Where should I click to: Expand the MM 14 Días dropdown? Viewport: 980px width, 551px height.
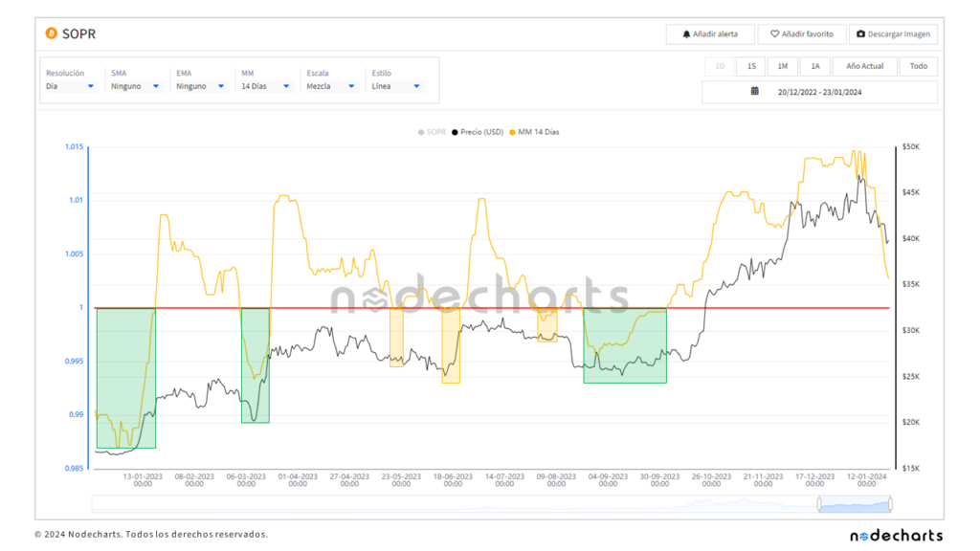[x=265, y=86]
